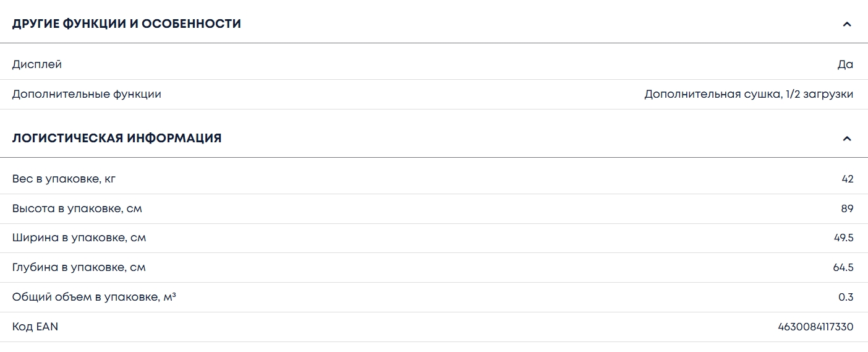This screenshot has height=352, width=868.
Task: Click the 'Дисплей' row label
Action: [37, 64]
